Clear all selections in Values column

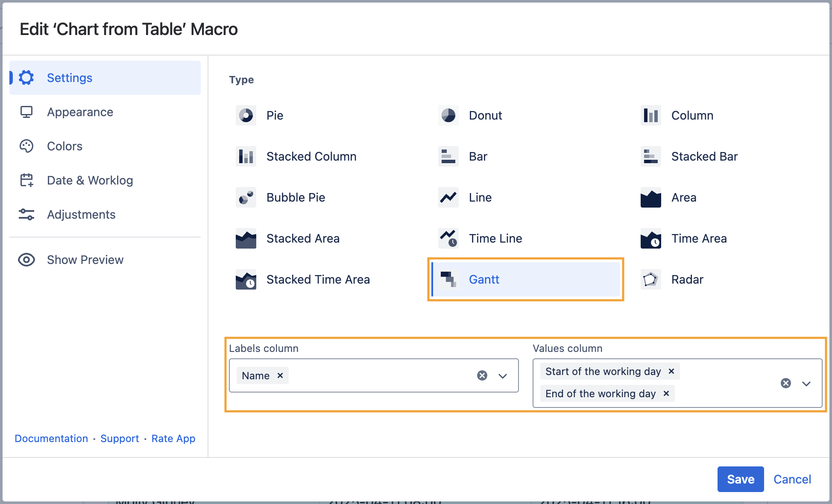(x=786, y=383)
